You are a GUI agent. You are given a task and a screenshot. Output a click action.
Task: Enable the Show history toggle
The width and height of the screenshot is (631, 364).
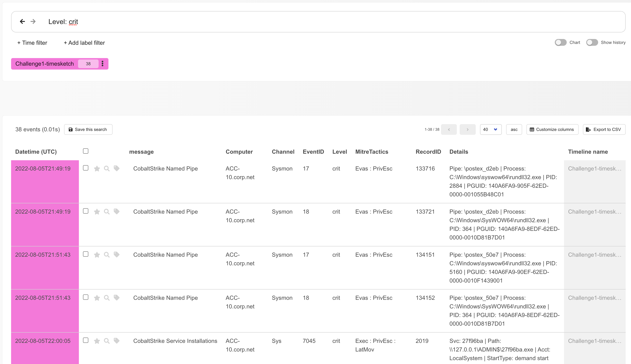tap(592, 42)
